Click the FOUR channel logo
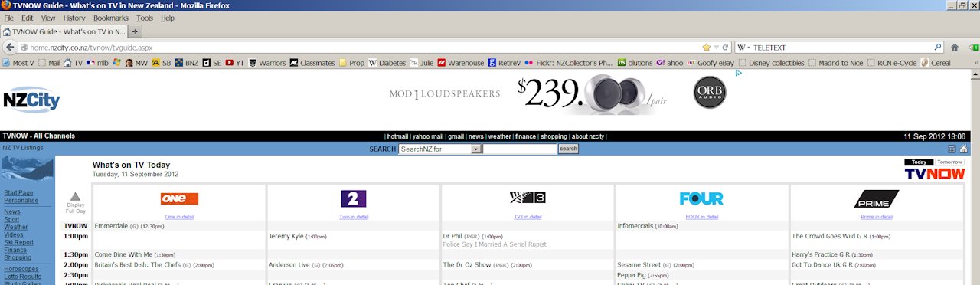Screen dimensions: 980x285 point(701,199)
